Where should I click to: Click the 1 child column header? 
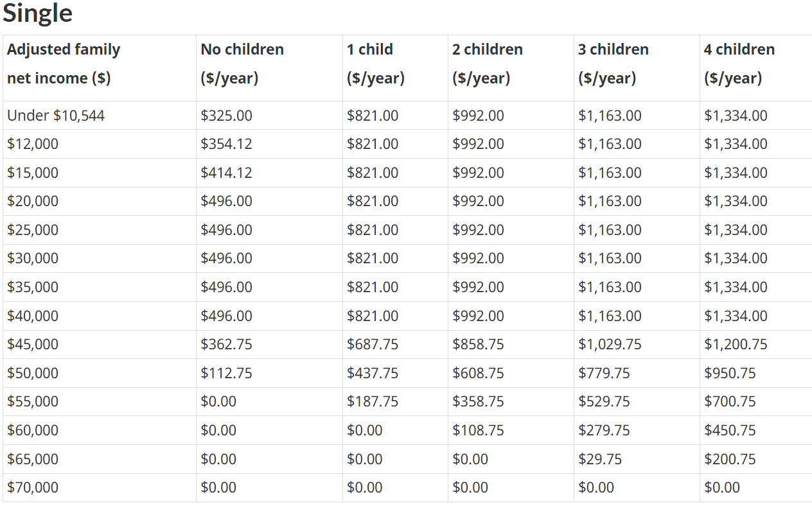click(x=376, y=64)
